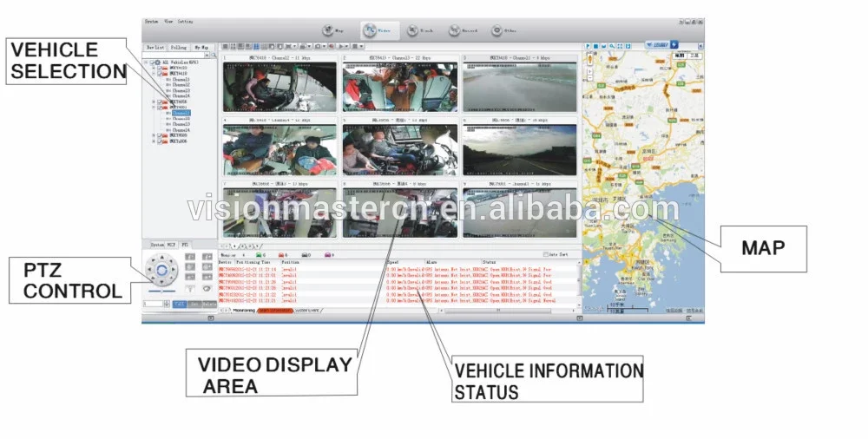Click the status table horizontal scrollbar
Image resolution: width=868 pixels, height=439 pixels.
498,311
